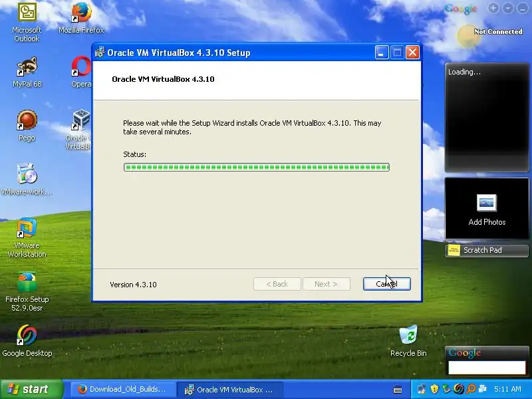
Task: Click the weather sun icon in the sidebar
Action: tap(468, 37)
